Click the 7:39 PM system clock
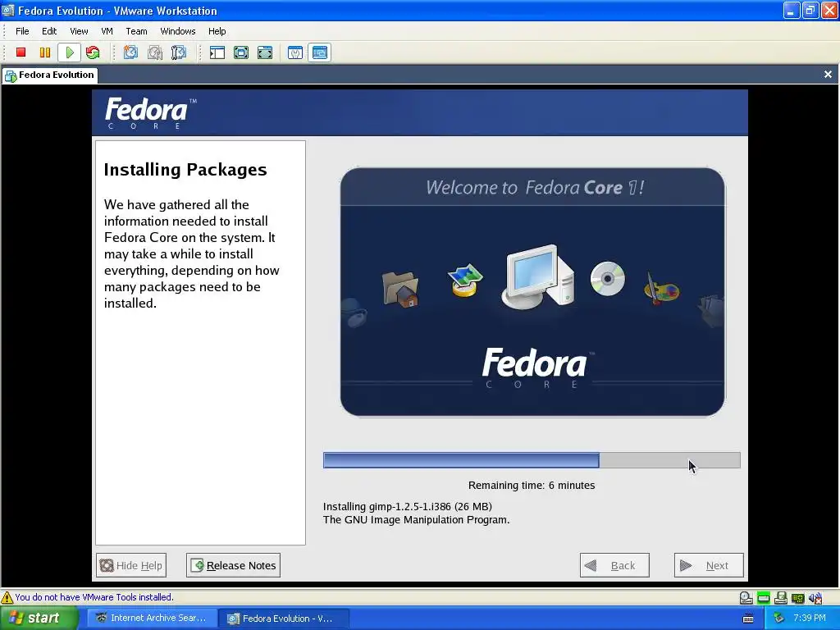This screenshot has height=630, width=840. [x=810, y=618]
